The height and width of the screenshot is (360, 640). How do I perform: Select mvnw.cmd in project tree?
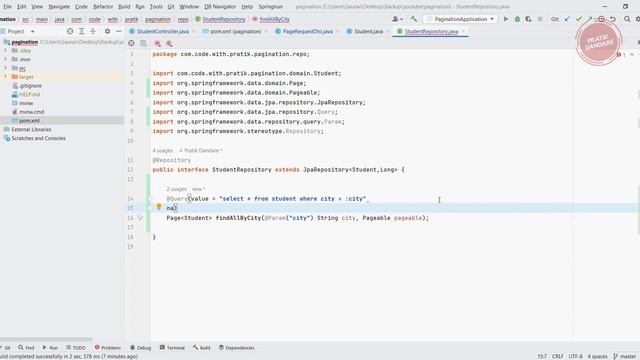tap(31, 112)
